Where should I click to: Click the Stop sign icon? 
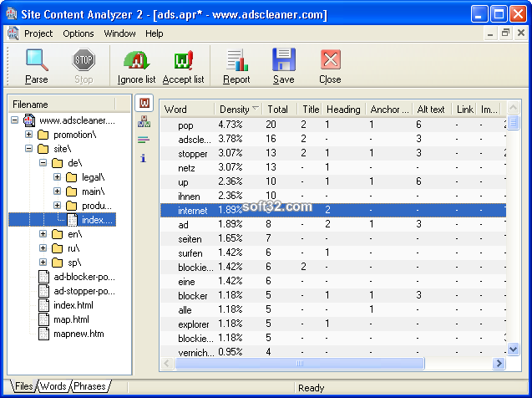click(84, 59)
